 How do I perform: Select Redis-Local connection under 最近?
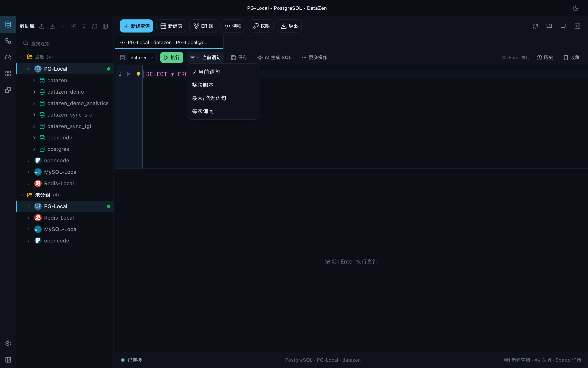65,183
